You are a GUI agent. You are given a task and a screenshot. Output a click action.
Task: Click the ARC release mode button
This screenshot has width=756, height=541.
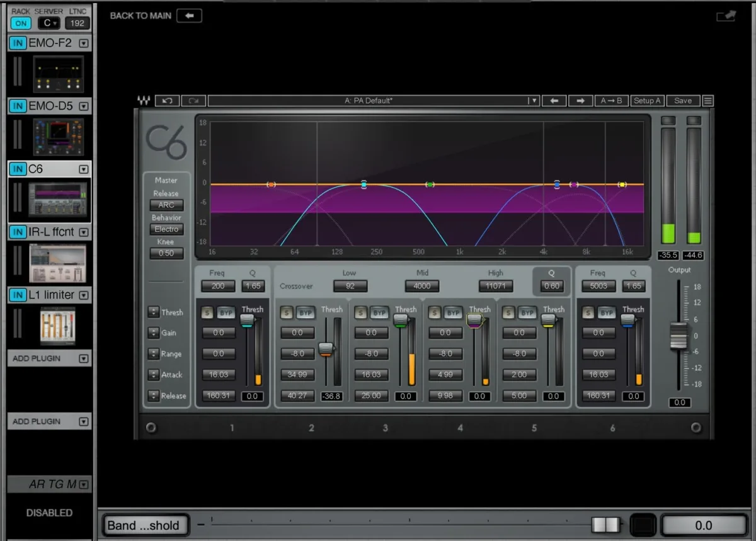coord(166,205)
